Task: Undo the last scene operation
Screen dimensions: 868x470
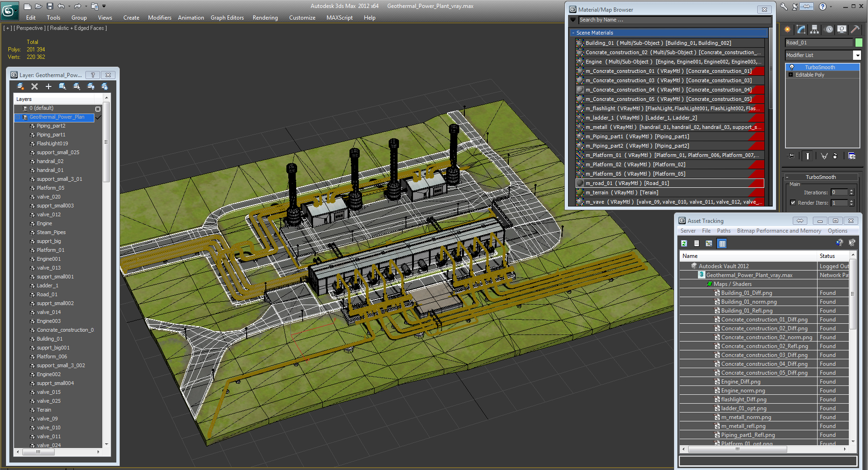Action: 61,6
